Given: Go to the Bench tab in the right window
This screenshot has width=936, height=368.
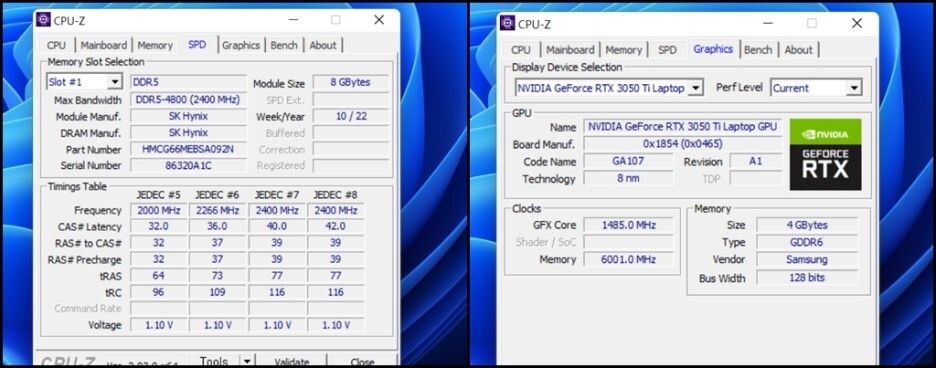Looking at the screenshot, I should 758,50.
